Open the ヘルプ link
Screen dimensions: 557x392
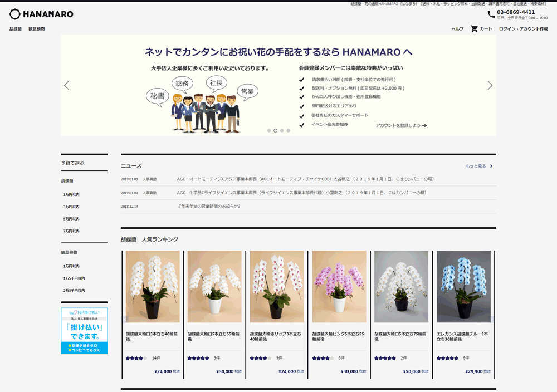[x=457, y=29]
